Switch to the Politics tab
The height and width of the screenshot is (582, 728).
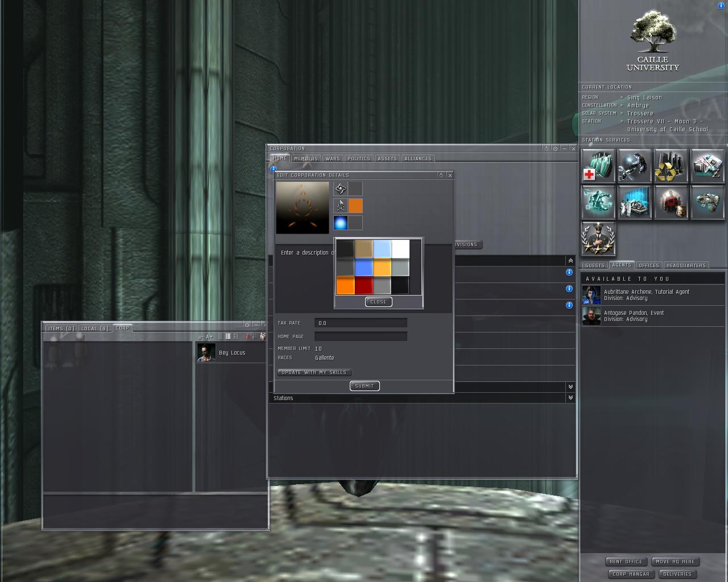(359, 159)
